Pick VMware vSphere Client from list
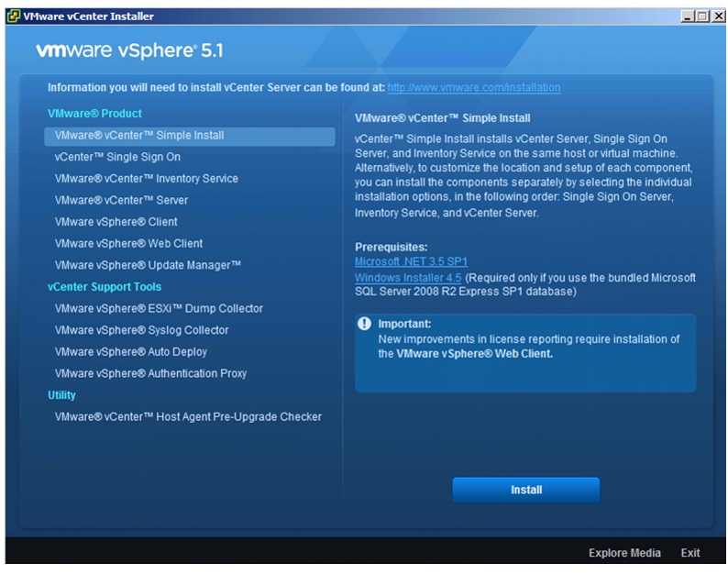This screenshot has height=586, width=728. tap(116, 222)
